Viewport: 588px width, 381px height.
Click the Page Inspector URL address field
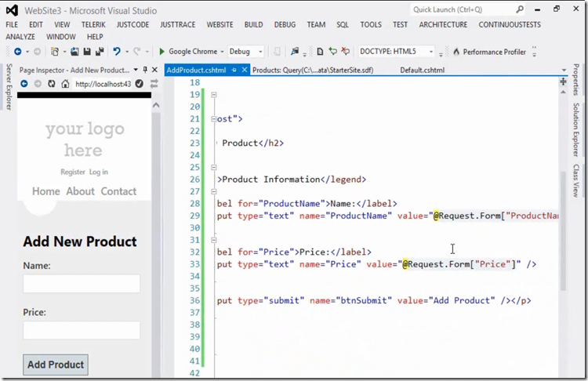[103, 84]
